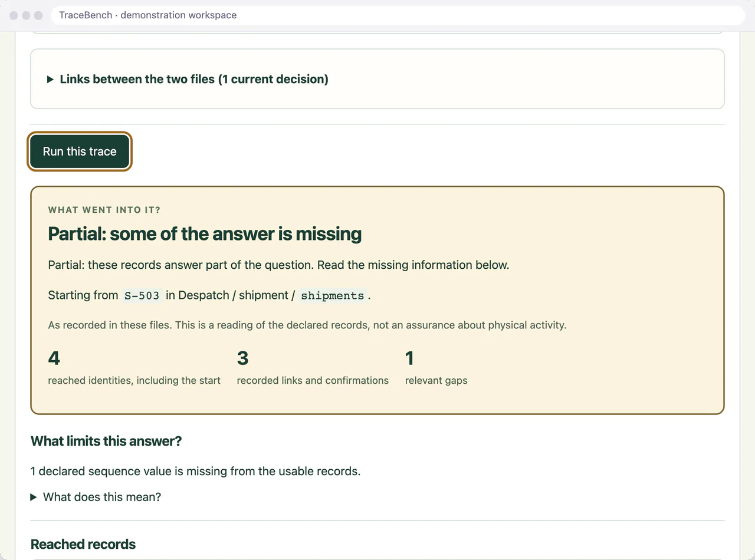This screenshot has width=755, height=560.
Task: Click the 'As recorded in these files' disclaimer
Action: click(x=307, y=325)
